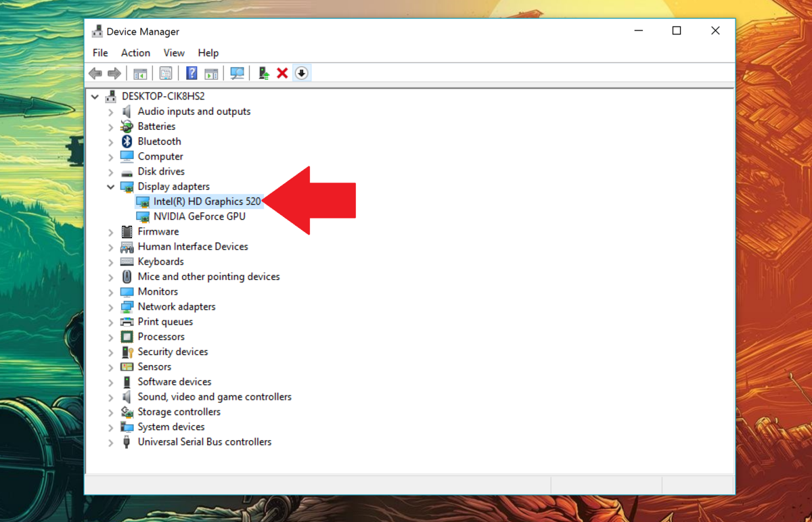Image resolution: width=812 pixels, height=522 pixels.
Task: Select the Processors label
Action: 161,337
